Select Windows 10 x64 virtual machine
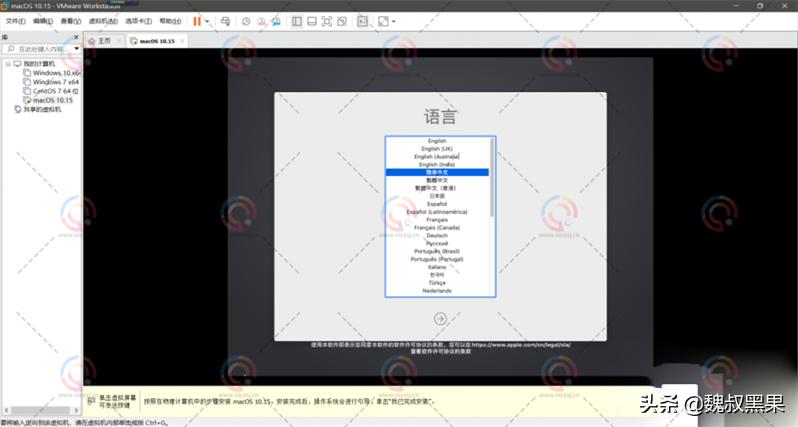Viewport: 798px width, 427px height. 56,73
